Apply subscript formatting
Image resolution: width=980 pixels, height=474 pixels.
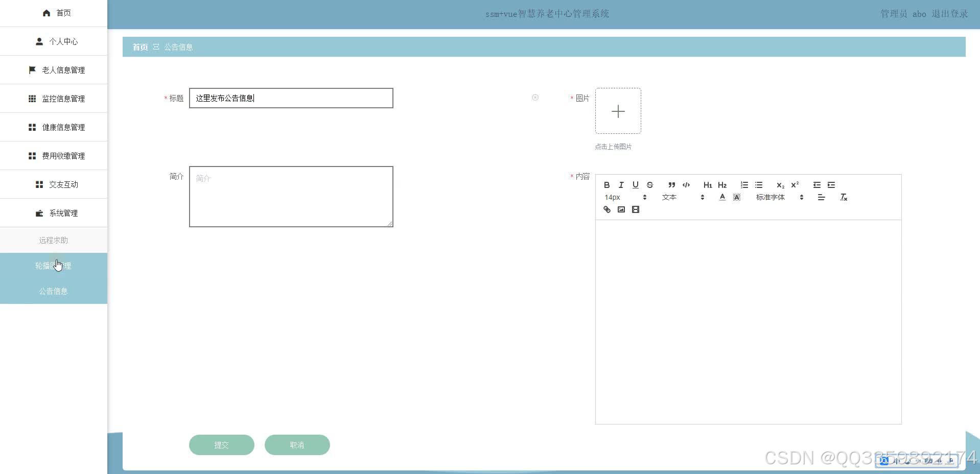780,185
